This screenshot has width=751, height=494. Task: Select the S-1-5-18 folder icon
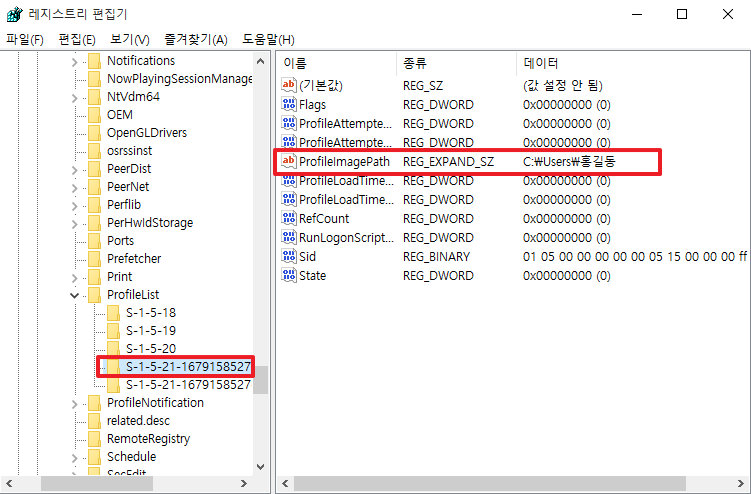click(x=114, y=313)
